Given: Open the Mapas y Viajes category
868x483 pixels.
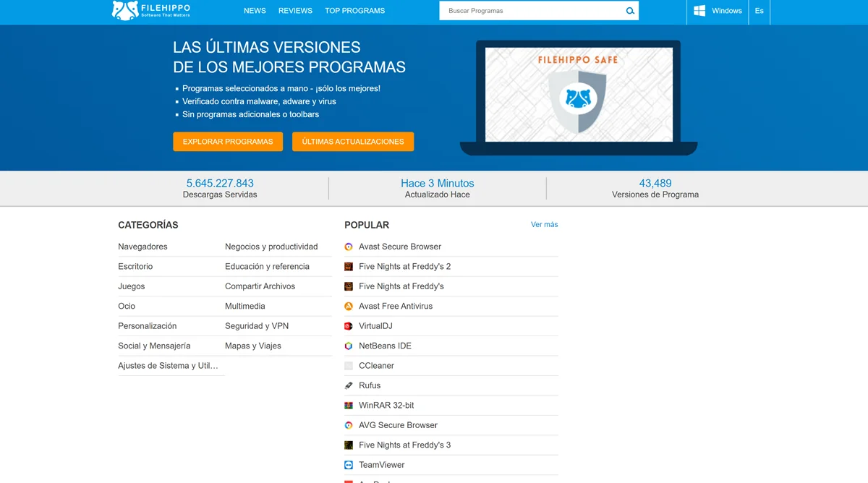Looking at the screenshot, I should (253, 346).
